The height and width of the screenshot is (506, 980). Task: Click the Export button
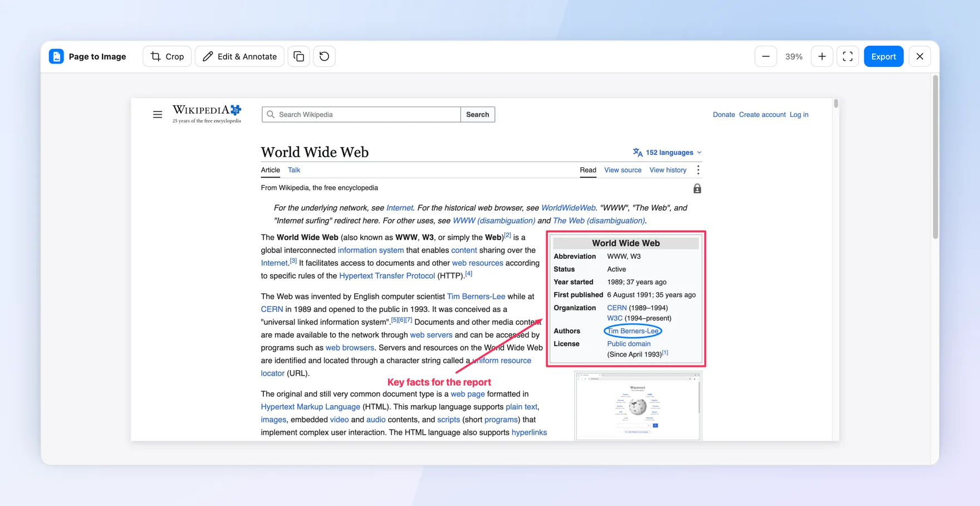pyautogui.click(x=884, y=56)
